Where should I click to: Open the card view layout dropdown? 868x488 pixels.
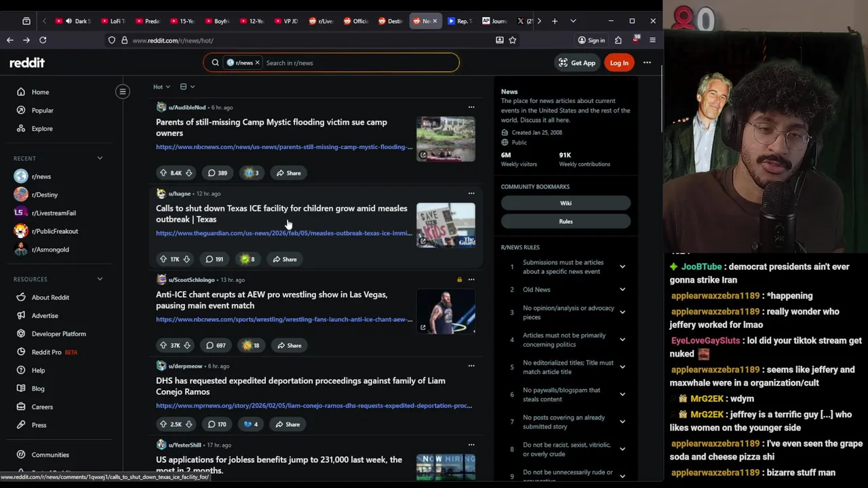[x=187, y=87]
